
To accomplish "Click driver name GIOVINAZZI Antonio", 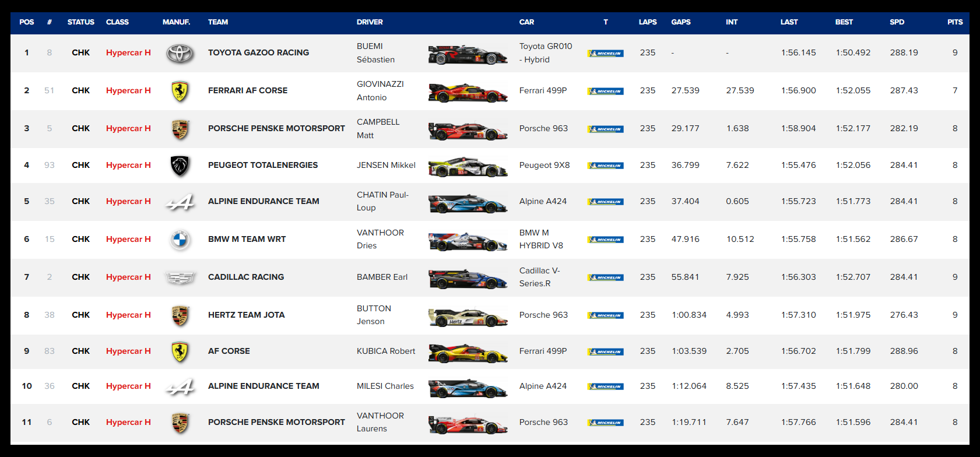I will (380, 91).
